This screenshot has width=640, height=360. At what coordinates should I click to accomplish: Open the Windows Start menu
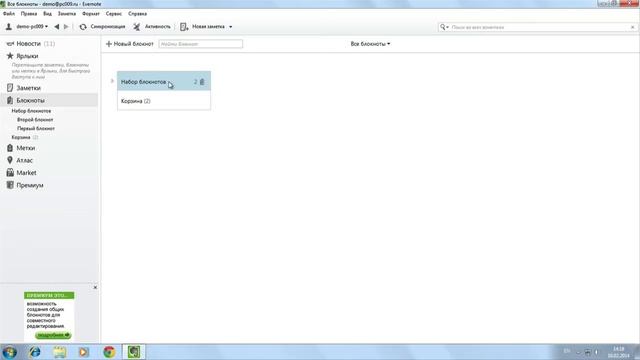point(9,352)
